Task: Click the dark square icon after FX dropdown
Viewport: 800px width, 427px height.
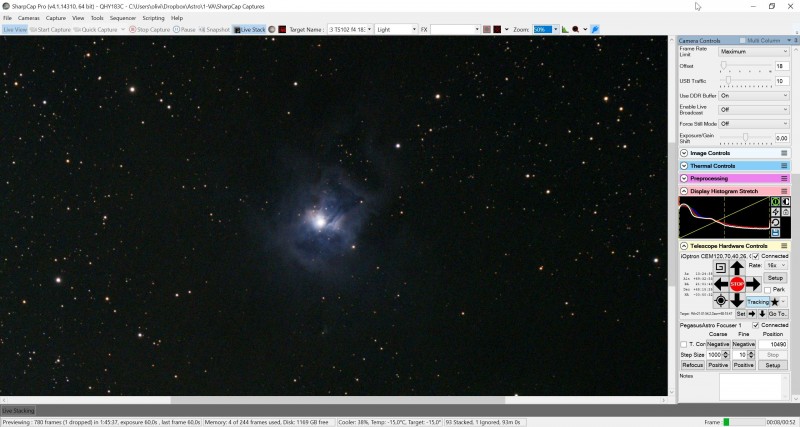Action: coord(497,30)
